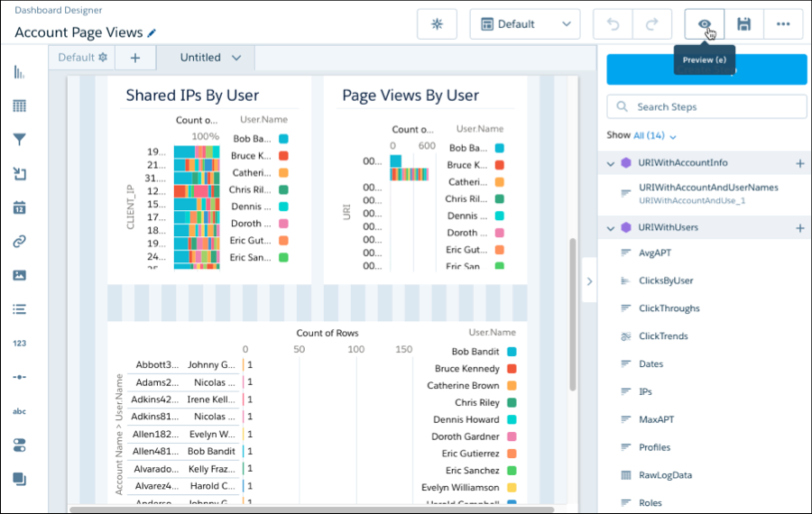Collapse the steps panel with arrow handle
Screen dimensions: 812x514
589,281
